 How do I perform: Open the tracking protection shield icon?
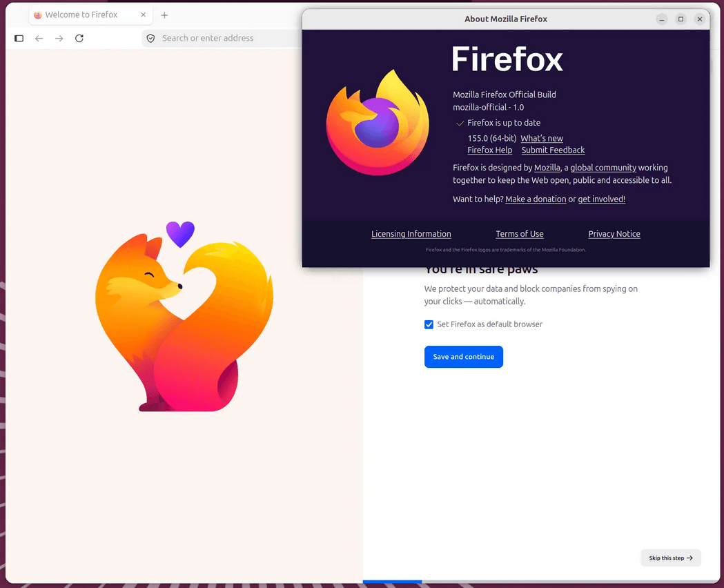click(150, 39)
